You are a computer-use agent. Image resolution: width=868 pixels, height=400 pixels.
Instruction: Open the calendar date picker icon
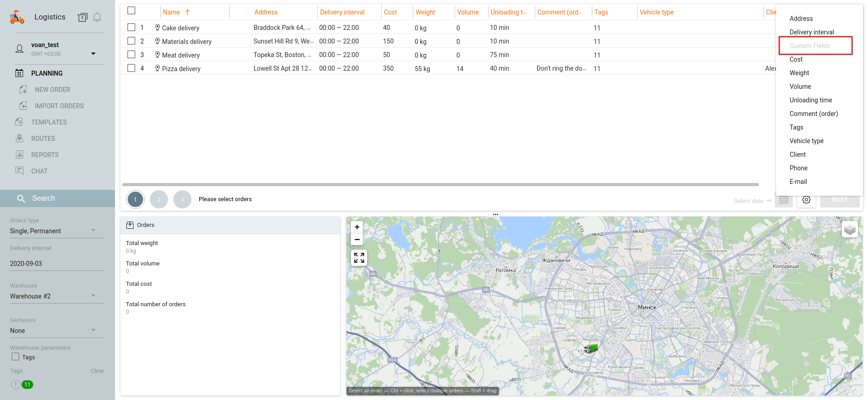784,200
